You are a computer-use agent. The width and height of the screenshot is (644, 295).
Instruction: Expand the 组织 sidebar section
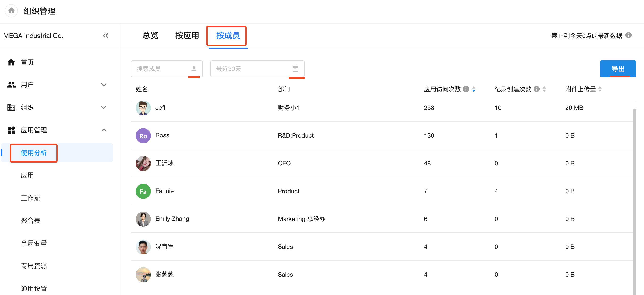[x=103, y=107]
